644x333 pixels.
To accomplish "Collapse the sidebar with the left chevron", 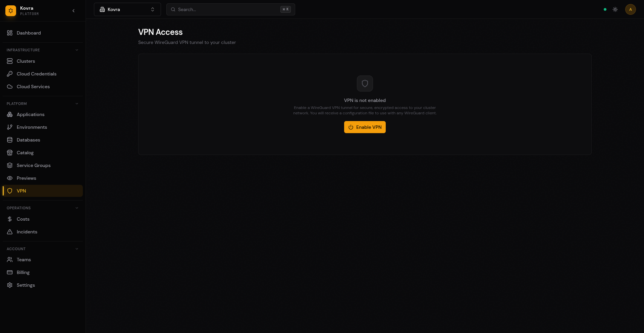I will [x=73, y=11].
